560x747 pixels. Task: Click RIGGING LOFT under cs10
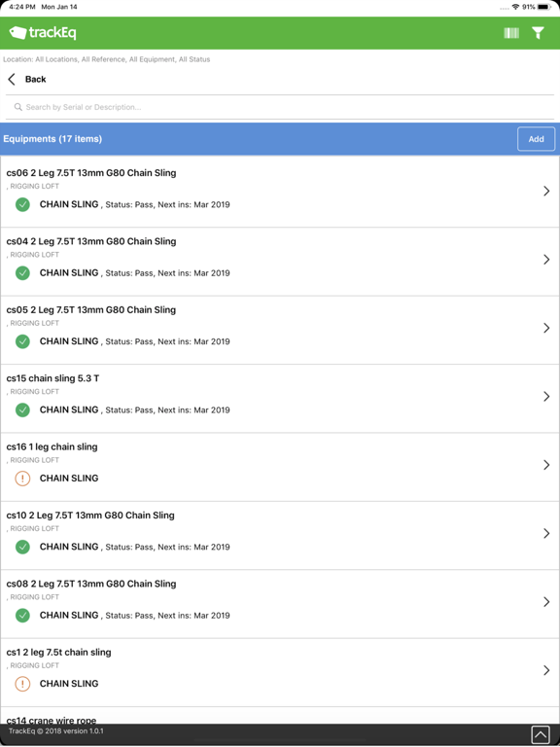pos(35,529)
